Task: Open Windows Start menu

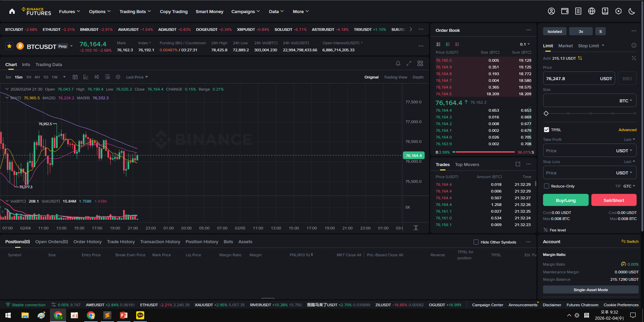Action: coord(8,315)
